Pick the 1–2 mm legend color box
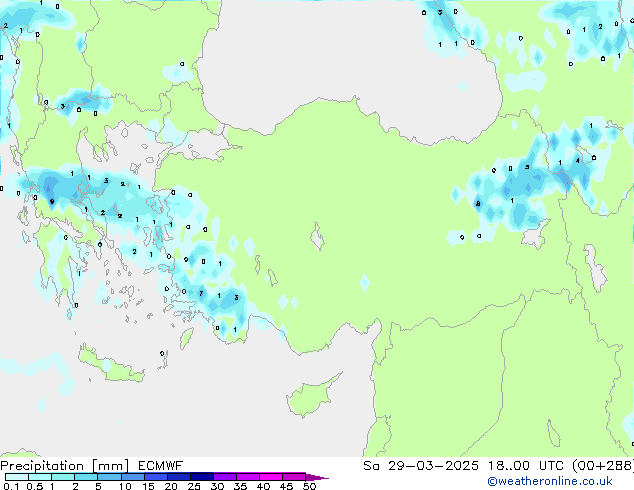634x490 pixels. click(63, 477)
